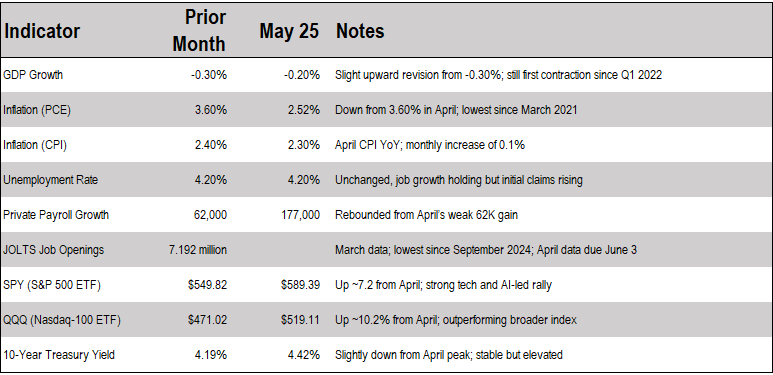Image resolution: width=773 pixels, height=375 pixels.
Task: Click the Unemployment Rate row label
Action: 50,180
